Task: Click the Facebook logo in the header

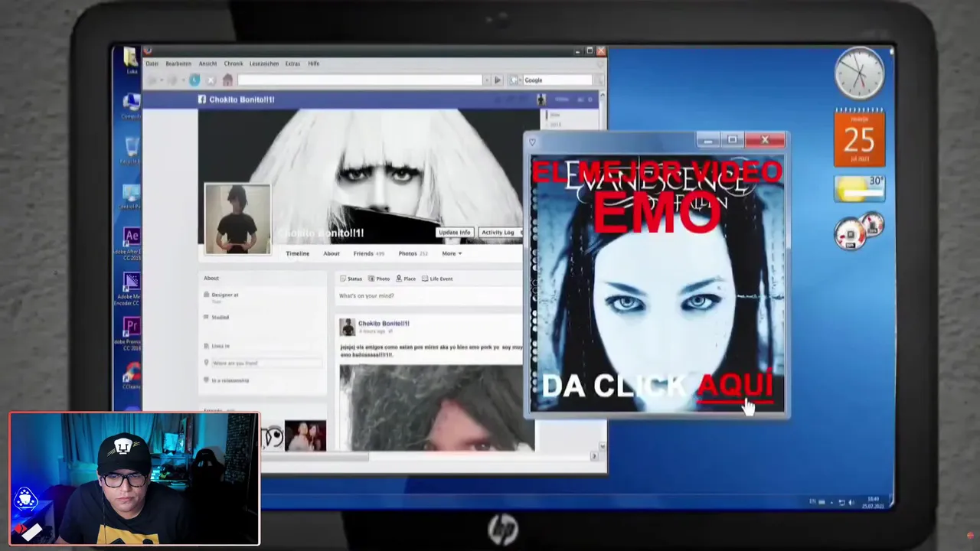Action: [202, 99]
